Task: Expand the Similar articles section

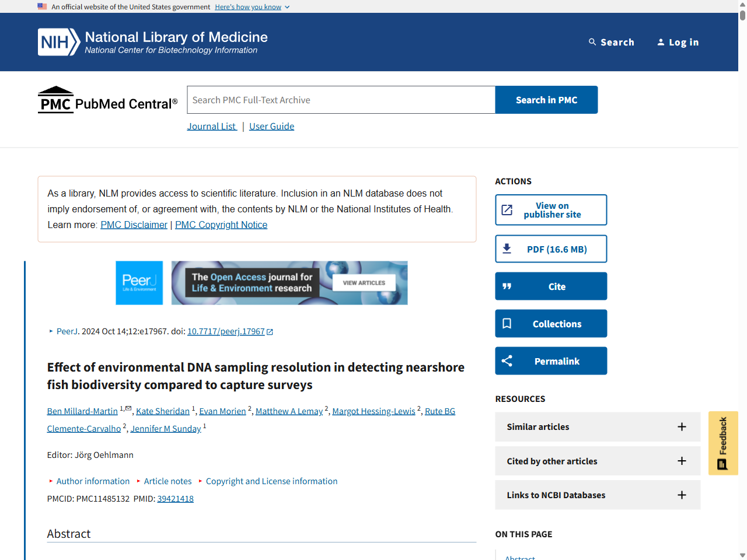Action: [x=598, y=427]
